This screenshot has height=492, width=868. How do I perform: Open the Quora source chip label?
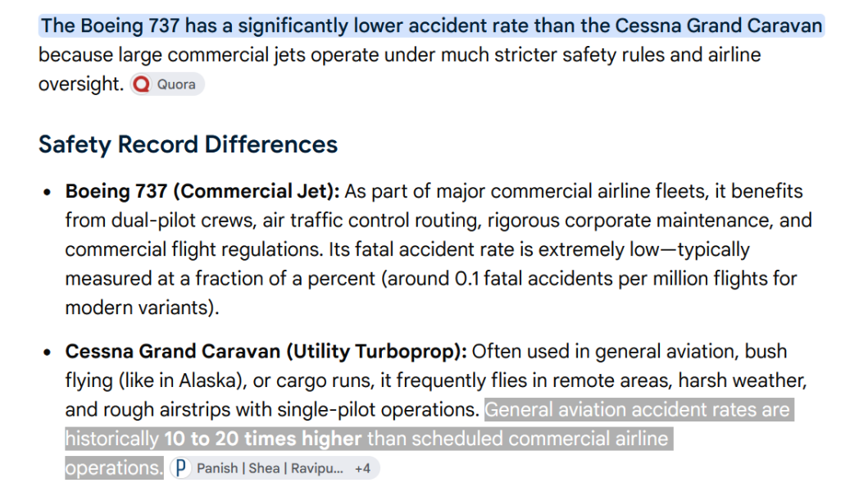point(176,84)
